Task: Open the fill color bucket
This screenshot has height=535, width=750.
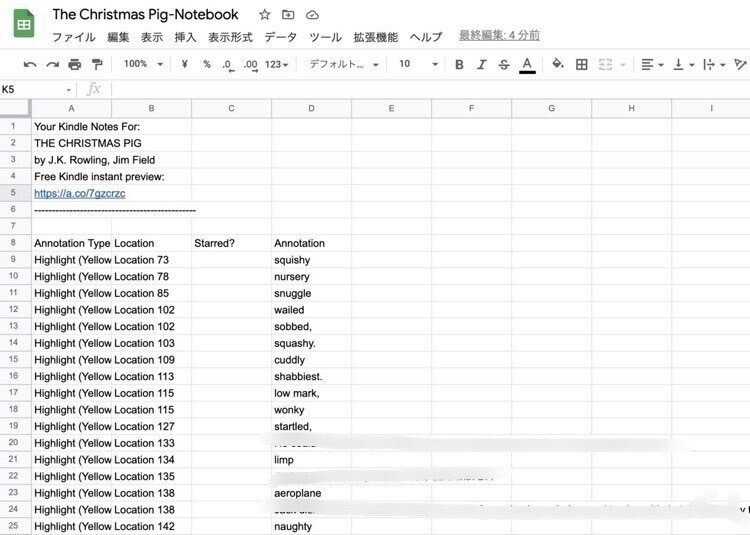Action: click(558, 64)
